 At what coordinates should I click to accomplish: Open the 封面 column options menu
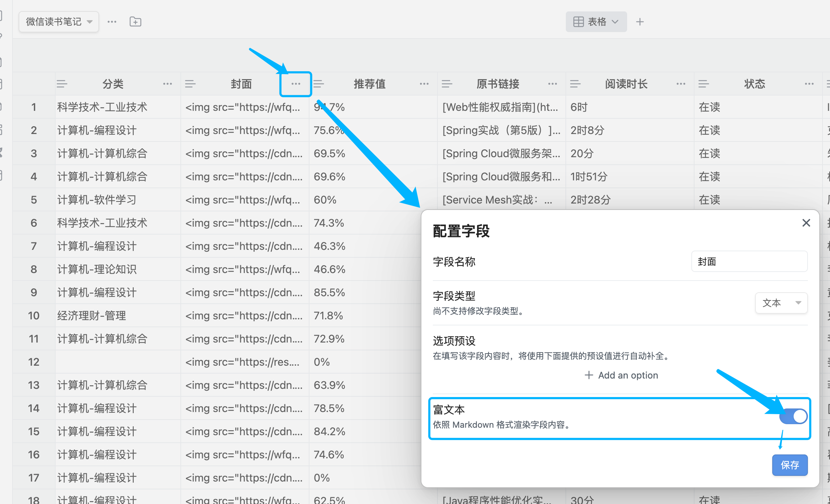(296, 84)
